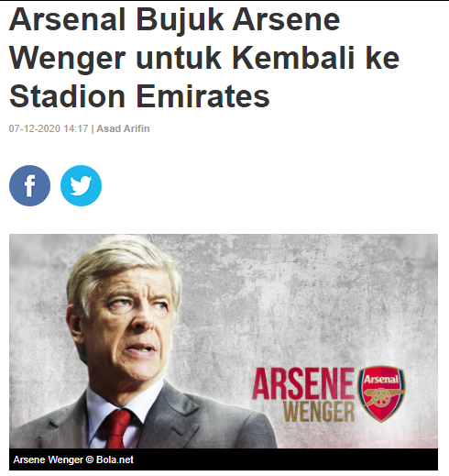The image size is (449, 476).
Task: Click the red tie in the photo
Action: point(117,428)
